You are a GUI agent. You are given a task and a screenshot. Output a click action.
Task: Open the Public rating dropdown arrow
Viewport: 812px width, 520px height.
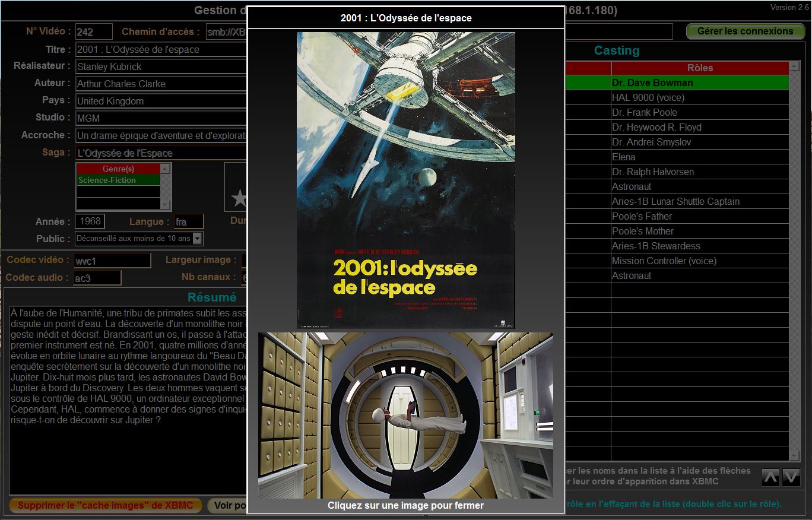[197, 239]
